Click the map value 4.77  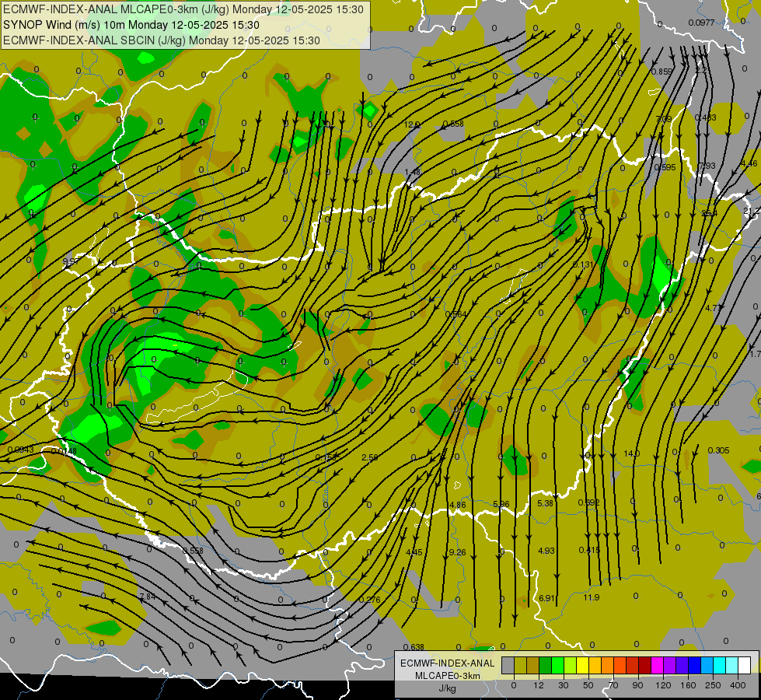[714, 308]
